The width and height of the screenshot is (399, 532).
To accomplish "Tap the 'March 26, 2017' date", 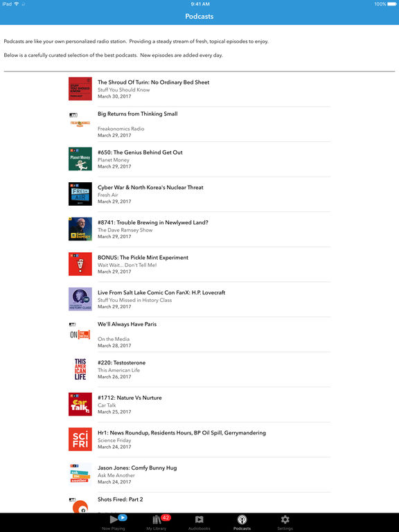I will click(114, 377).
